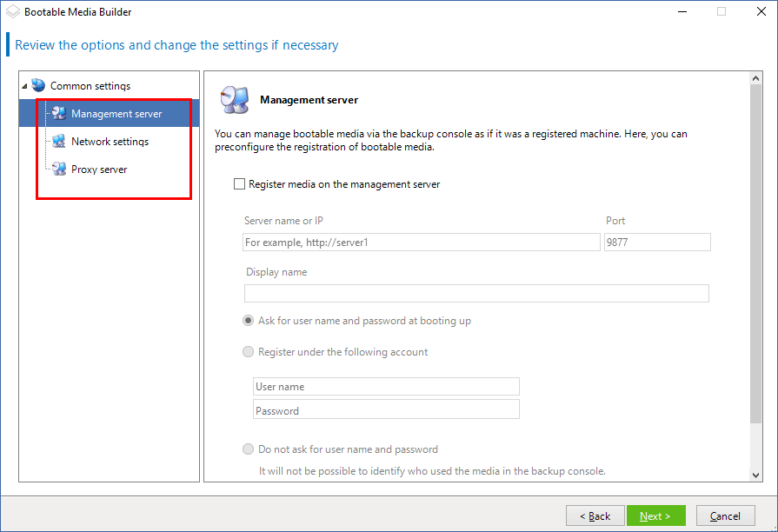
Task: Click the Management server header icon
Action: click(x=235, y=100)
